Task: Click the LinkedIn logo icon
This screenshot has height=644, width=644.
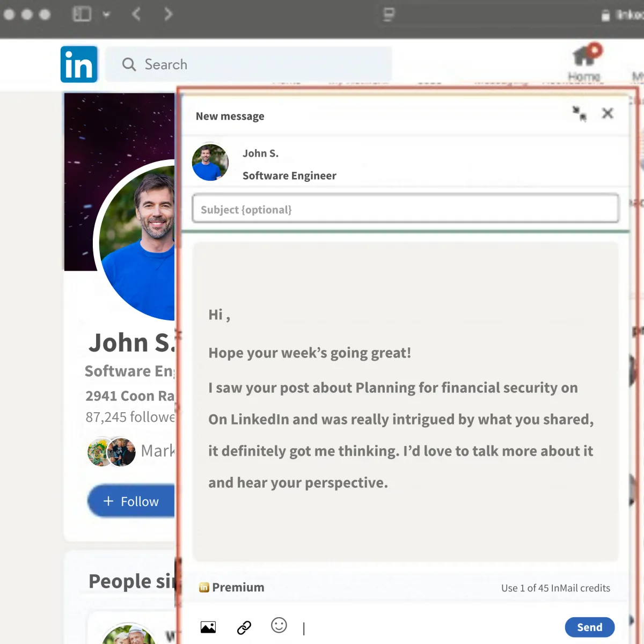Action: (x=79, y=64)
